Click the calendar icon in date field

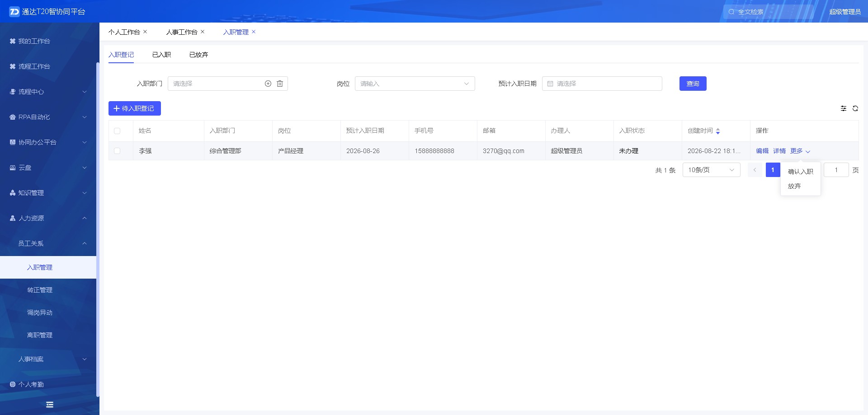(x=550, y=84)
